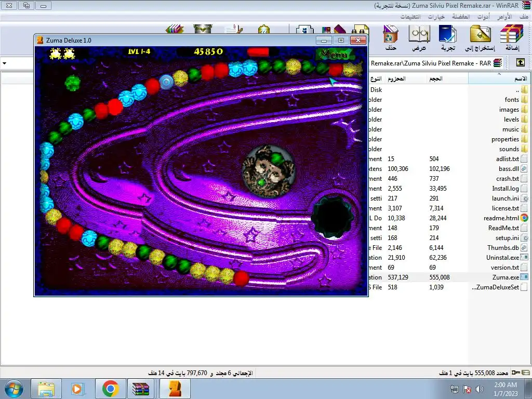The height and width of the screenshot is (399, 532).
Task: Click the RAR archive icon in address bar
Action: (498, 63)
